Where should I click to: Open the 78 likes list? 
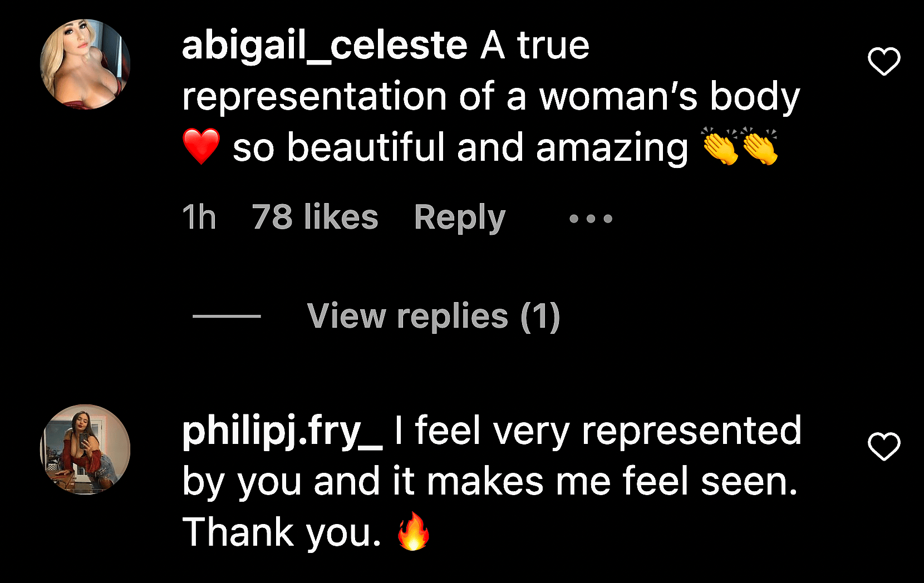[315, 218]
